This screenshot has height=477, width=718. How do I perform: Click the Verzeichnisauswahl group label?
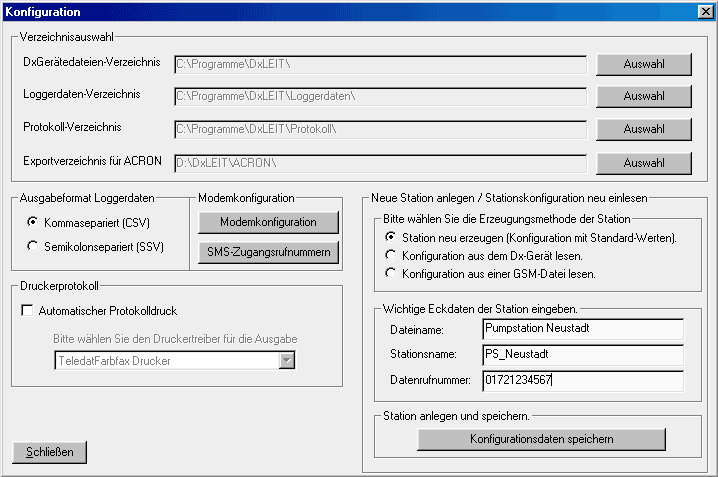click(x=66, y=37)
